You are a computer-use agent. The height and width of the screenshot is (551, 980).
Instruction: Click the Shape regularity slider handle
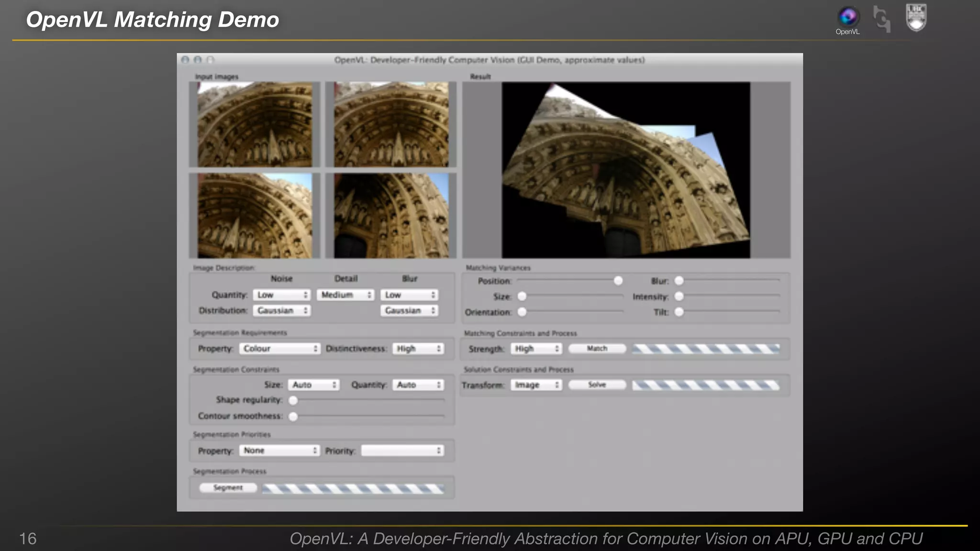click(293, 400)
